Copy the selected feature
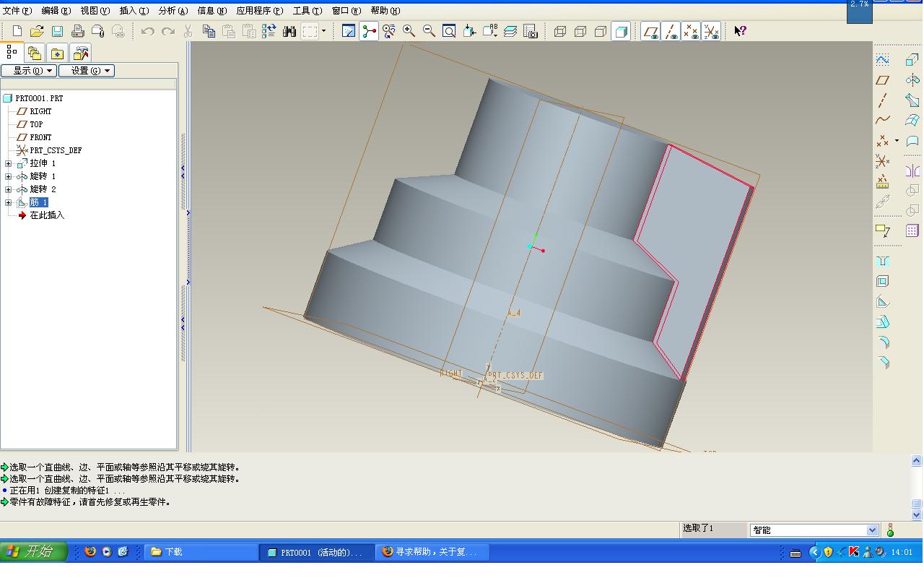The height and width of the screenshot is (578, 924). tap(209, 31)
